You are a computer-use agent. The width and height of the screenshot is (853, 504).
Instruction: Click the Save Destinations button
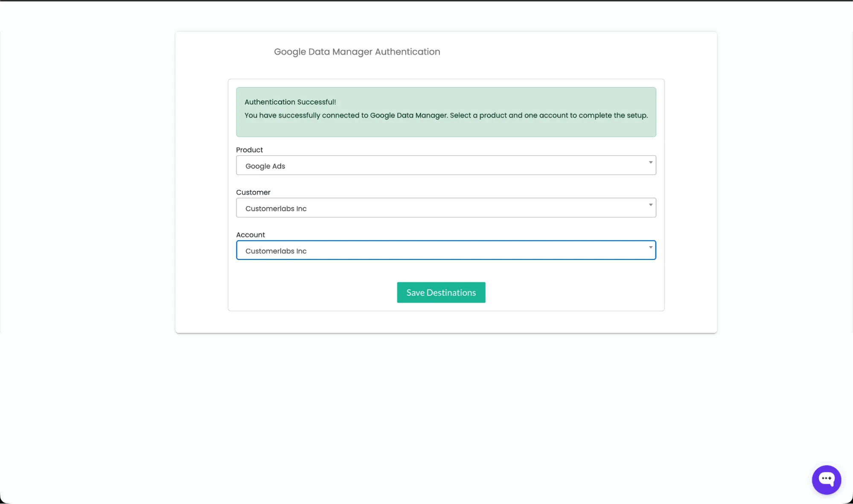click(441, 292)
